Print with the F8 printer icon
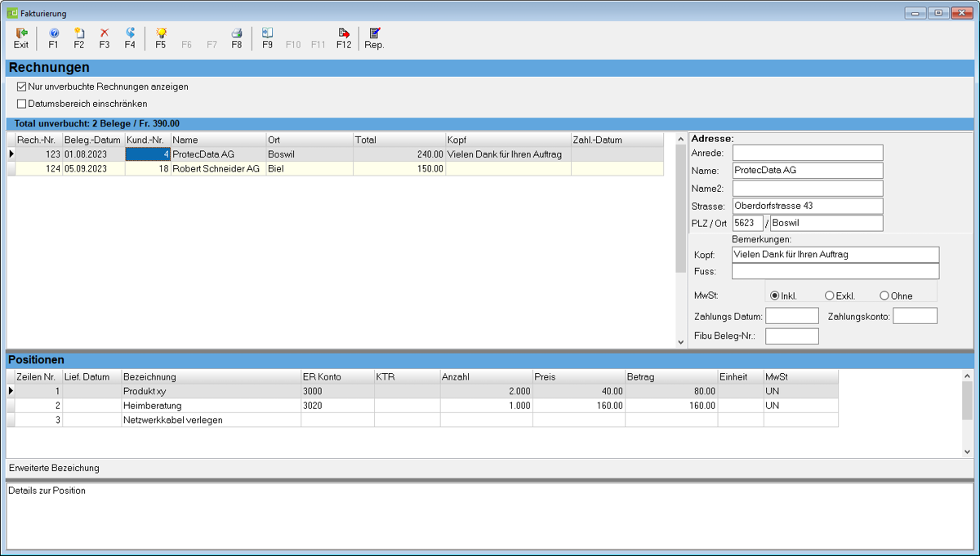980x556 pixels. point(236,38)
